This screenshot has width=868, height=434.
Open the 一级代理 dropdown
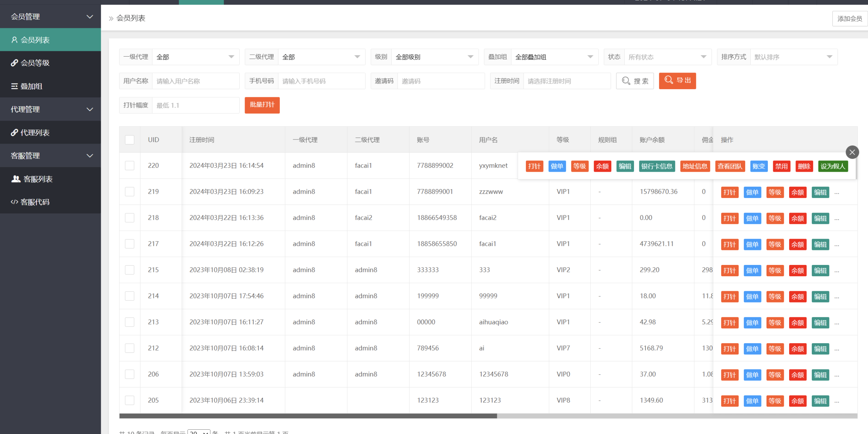pyautogui.click(x=195, y=57)
